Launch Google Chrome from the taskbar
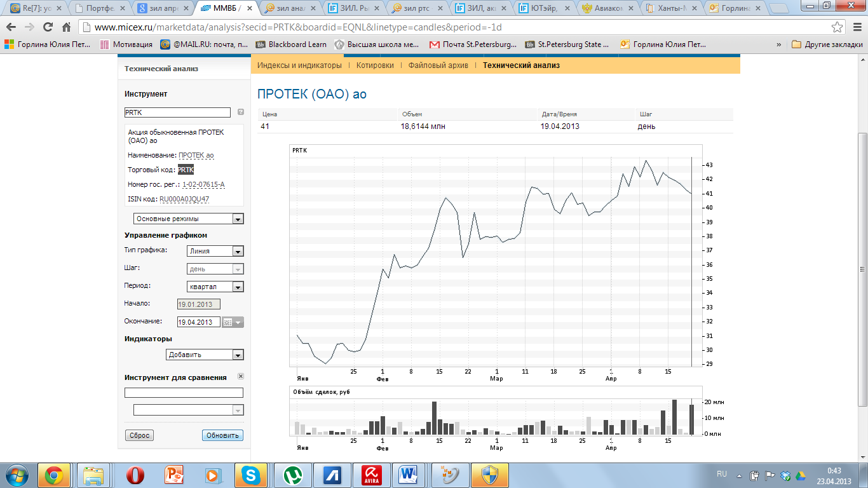The width and height of the screenshot is (868, 488). 54,475
